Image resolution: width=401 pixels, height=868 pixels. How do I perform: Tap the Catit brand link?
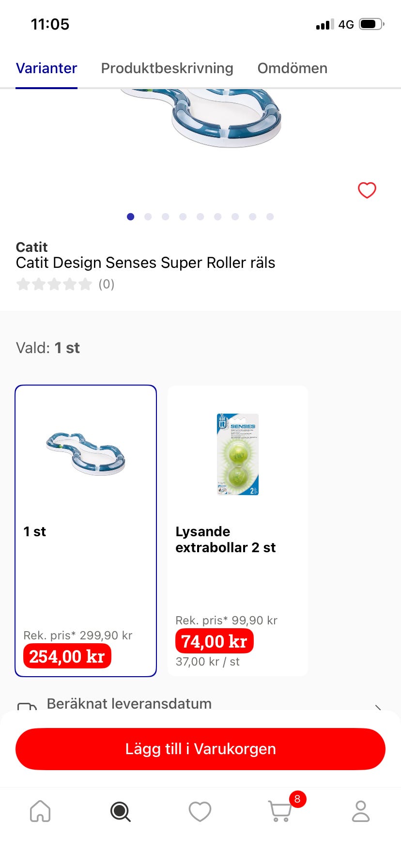(31, 247)
